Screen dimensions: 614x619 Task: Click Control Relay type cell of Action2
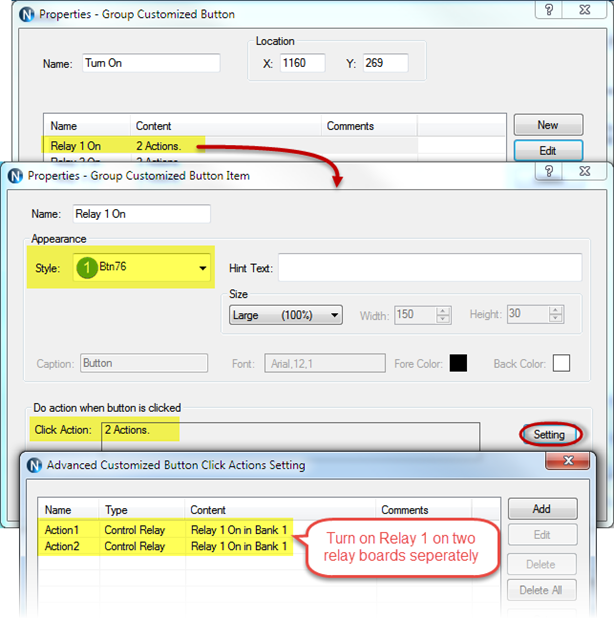(x=135, y=546)
